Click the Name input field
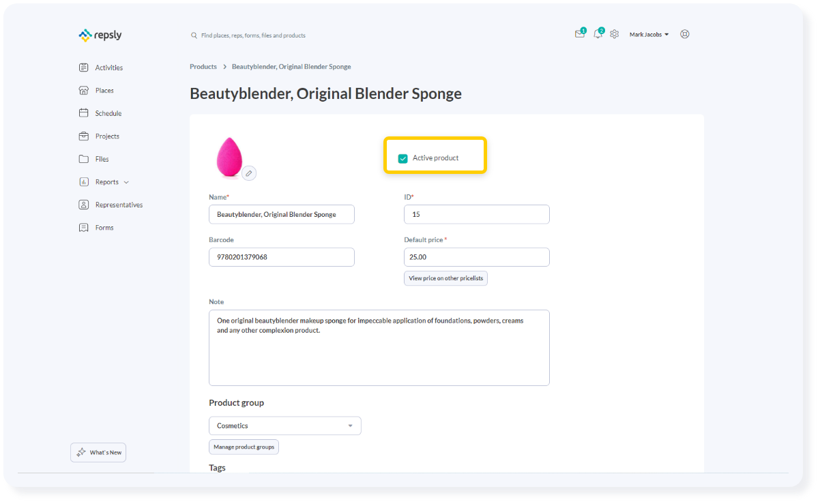This screenshot has width=820, height=504. click(282, 214)
